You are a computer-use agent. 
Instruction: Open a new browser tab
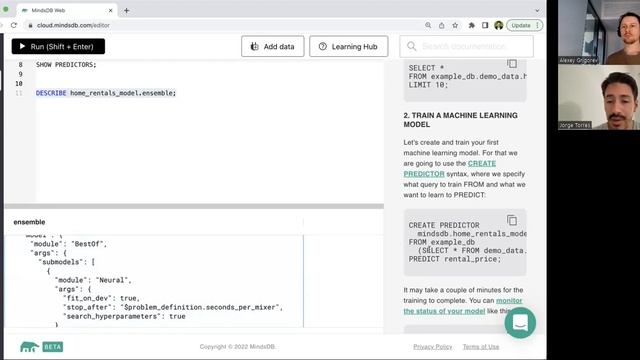click(x=127, y=11)
